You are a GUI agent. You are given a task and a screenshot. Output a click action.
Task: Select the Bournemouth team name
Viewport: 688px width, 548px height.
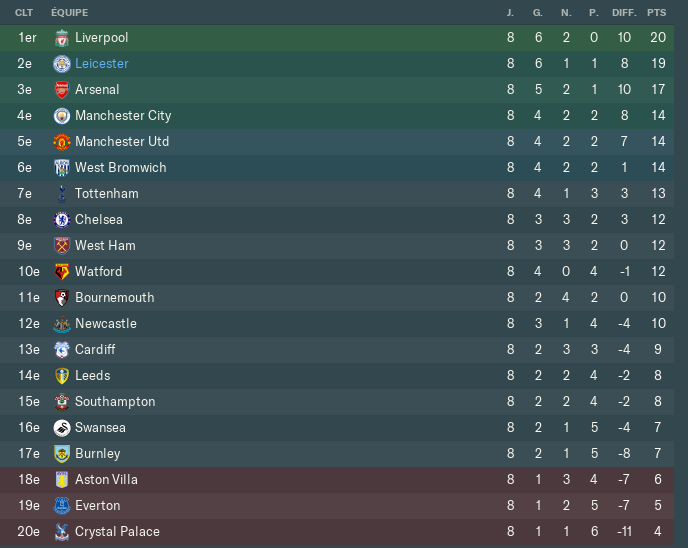115,297
